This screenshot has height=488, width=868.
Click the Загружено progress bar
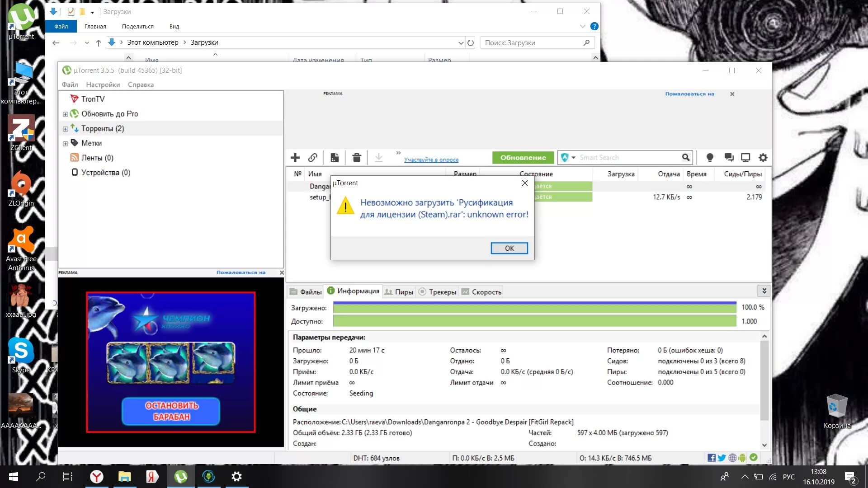(535, 307)
